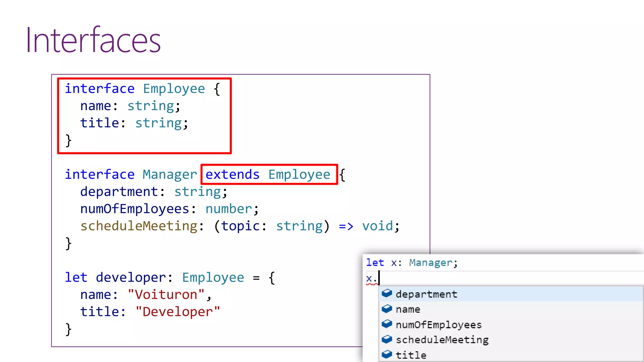Place cursor after 'x.' in the editor
This screenshot has height=362, width=644.
click(380, 278)
